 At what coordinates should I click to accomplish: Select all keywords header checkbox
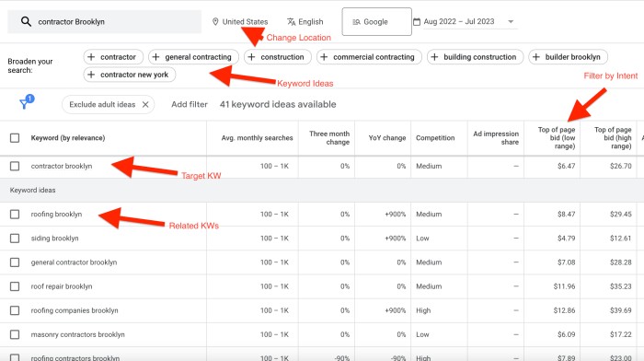(15, 138)
